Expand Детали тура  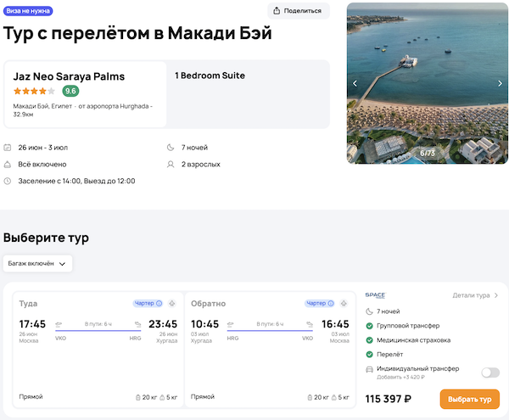coord(475,295)
